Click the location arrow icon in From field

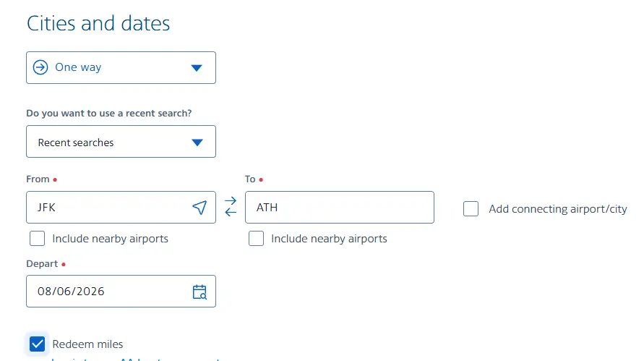pyautogui.click(x=199, y=208)
